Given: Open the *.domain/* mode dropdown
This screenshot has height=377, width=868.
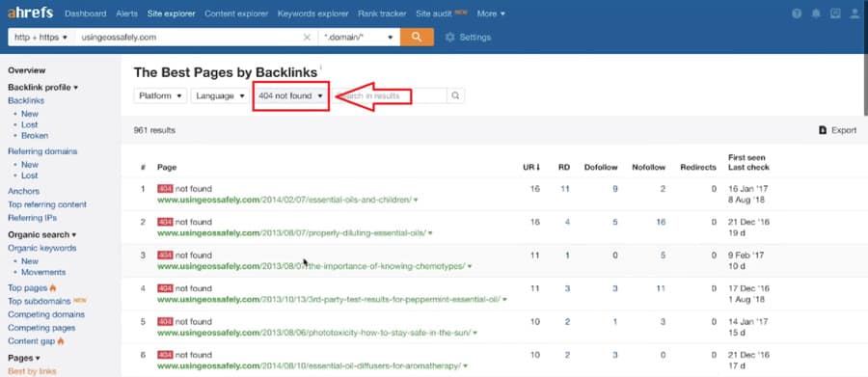Looking at the screenshot, I should pos(359,37).
